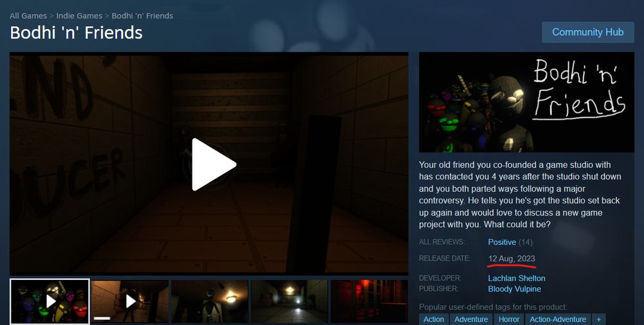Click the game header capsule image
The height and width of the screenshot is (325, 644).
point(527,102)
